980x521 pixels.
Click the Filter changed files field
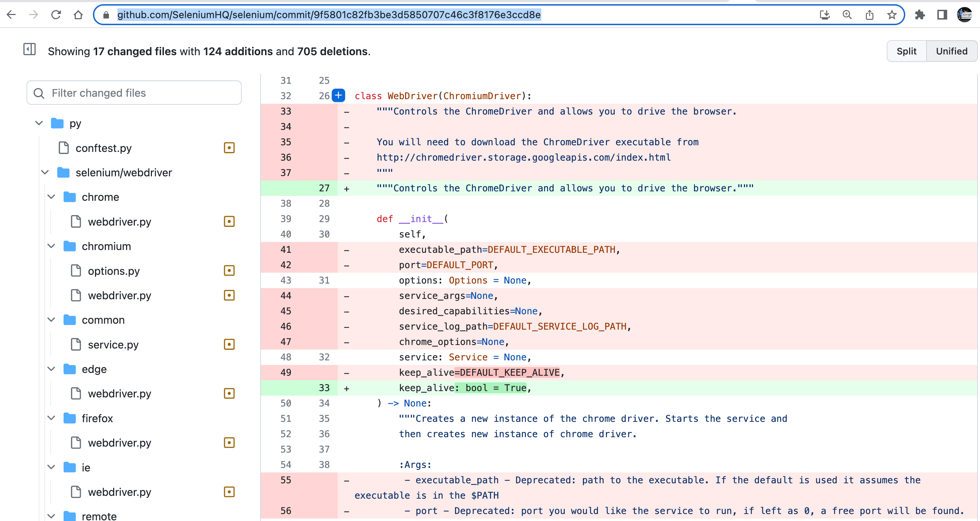click(x=134, y=93)
